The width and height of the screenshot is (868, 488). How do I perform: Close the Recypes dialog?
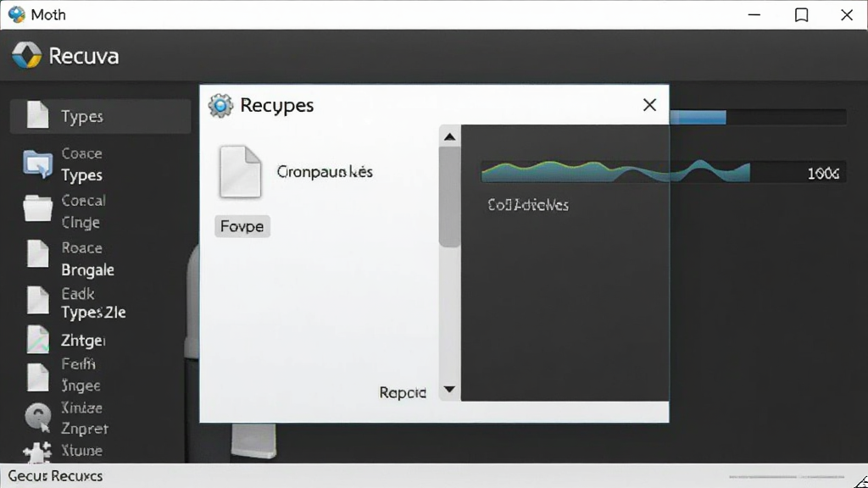pyautogui.click(x=649, y=105)
